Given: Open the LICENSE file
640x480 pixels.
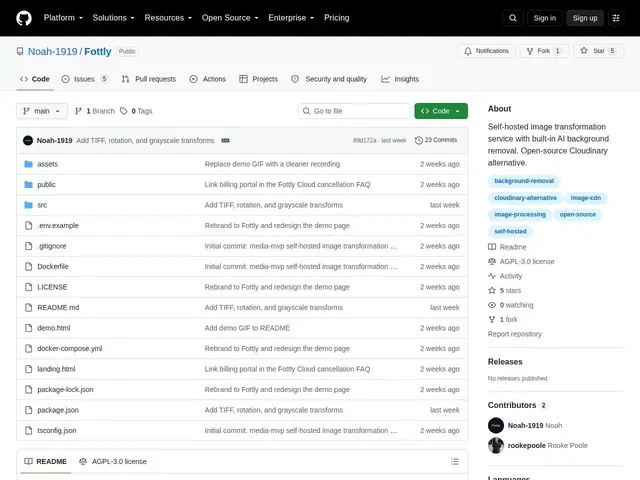Looking at the screenshot, I should pos(52,287).
